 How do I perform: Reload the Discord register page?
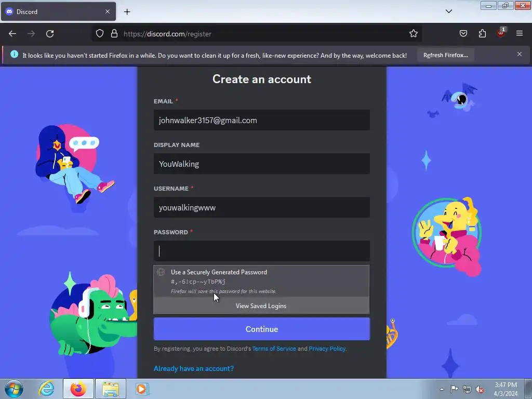(x=50, y=34)
